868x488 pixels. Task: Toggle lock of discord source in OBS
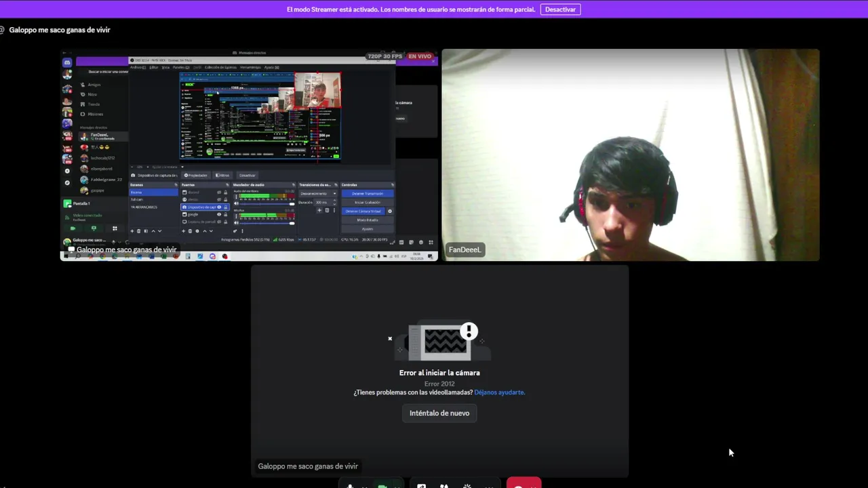(226, 192)
